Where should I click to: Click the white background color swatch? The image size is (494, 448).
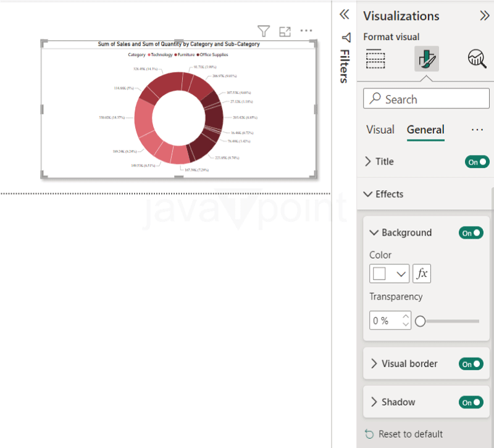coord(379,273)
